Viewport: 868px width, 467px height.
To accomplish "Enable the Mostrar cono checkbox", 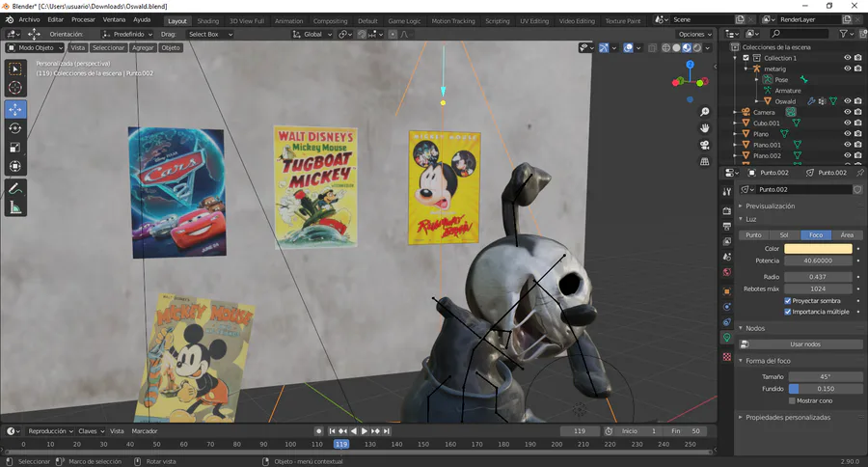I will [x=793, y=400].
